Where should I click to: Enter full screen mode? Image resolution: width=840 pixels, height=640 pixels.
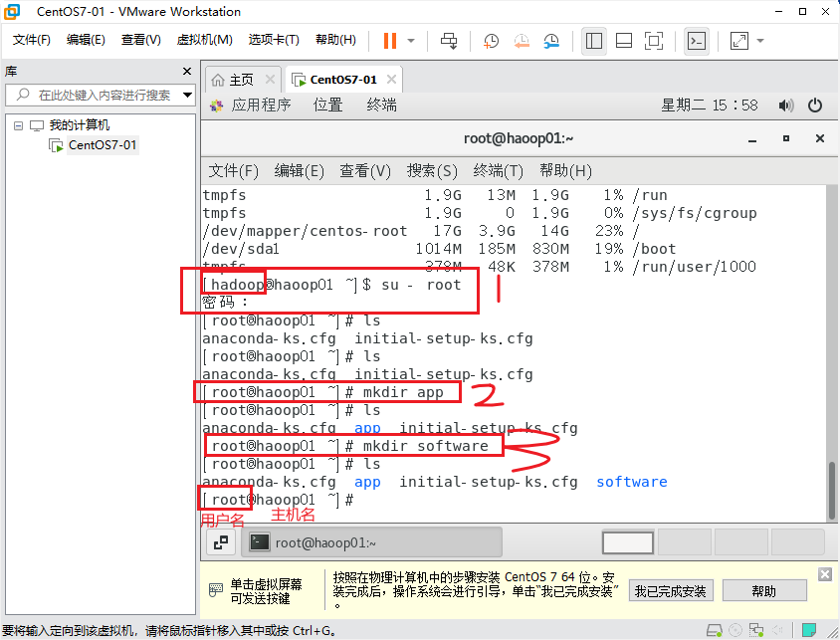coord(654,41)
